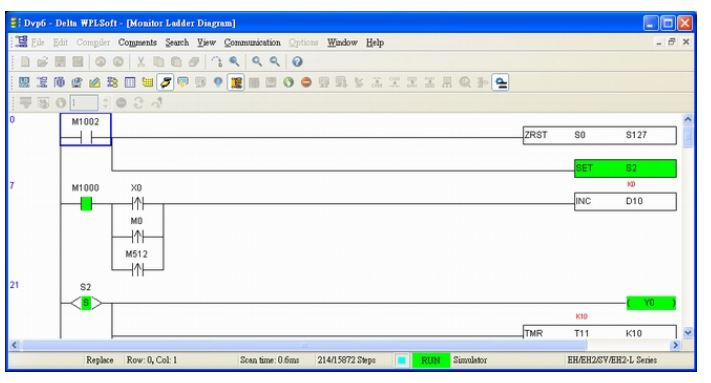The height and width of the screenshot is (383, 711).
Task: Click the vertical scrollbar up arrow
Action: coord(688,119)
